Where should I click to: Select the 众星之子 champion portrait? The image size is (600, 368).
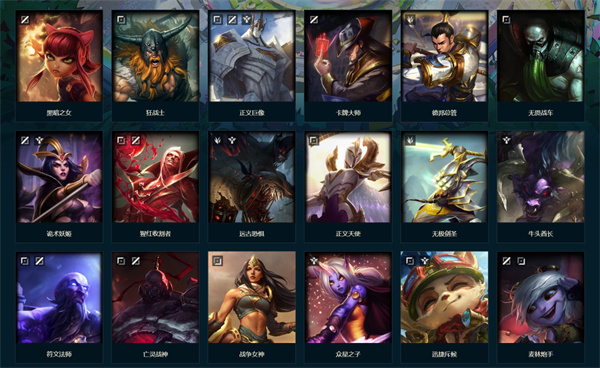[348, 298]
